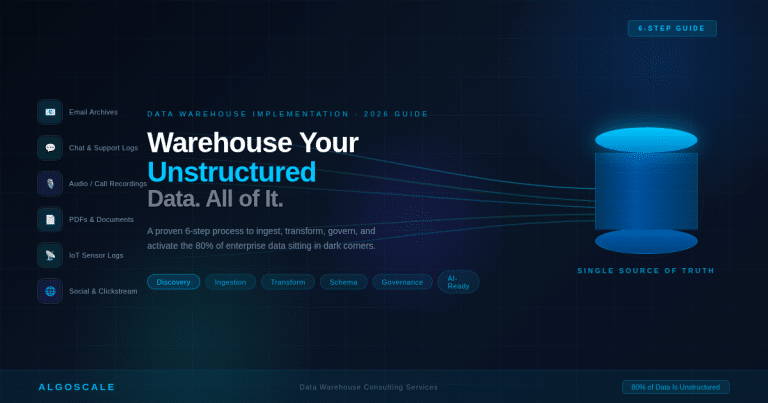Select the Ingestion step pill
The image size is (768, 403).
click(230, 282)
